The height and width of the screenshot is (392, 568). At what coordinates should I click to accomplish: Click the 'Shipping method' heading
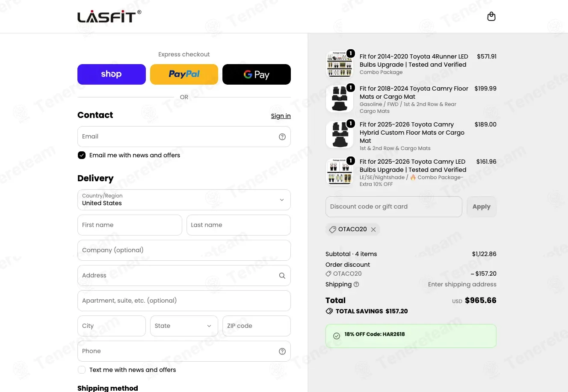[108, 388]
